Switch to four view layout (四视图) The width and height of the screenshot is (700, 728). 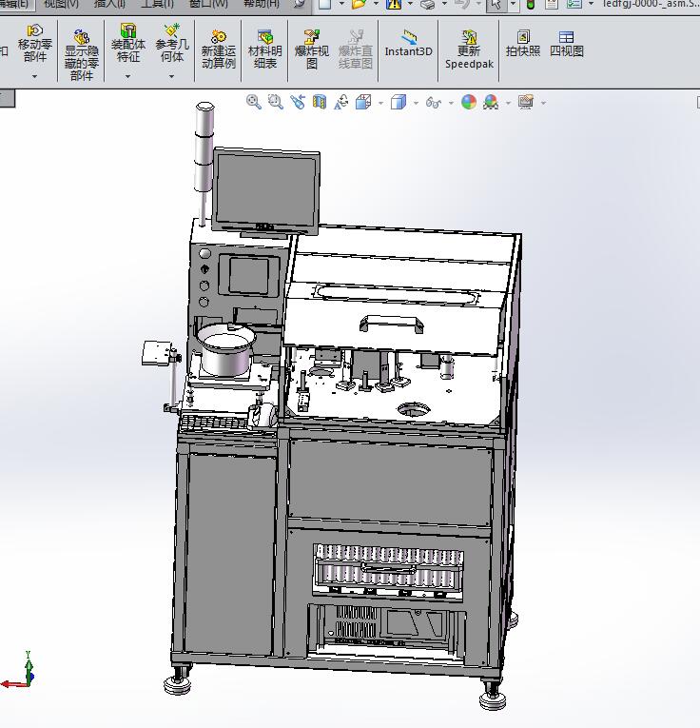coord(567,43)
